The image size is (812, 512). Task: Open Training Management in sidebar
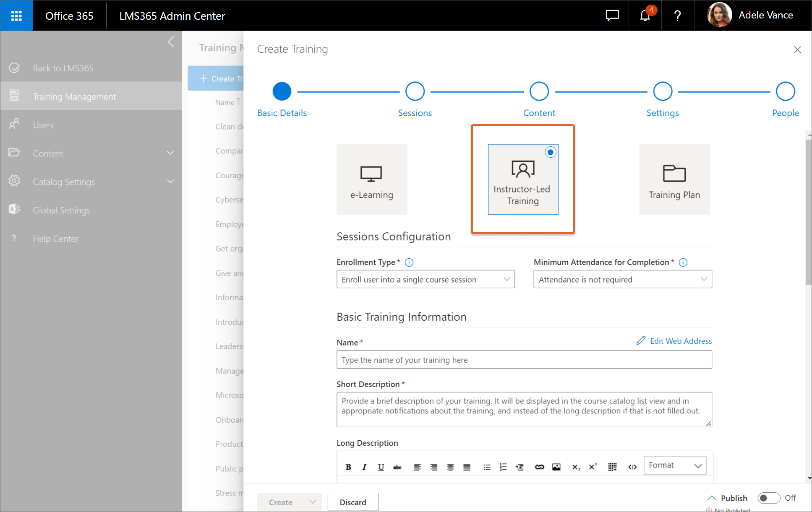74,96
